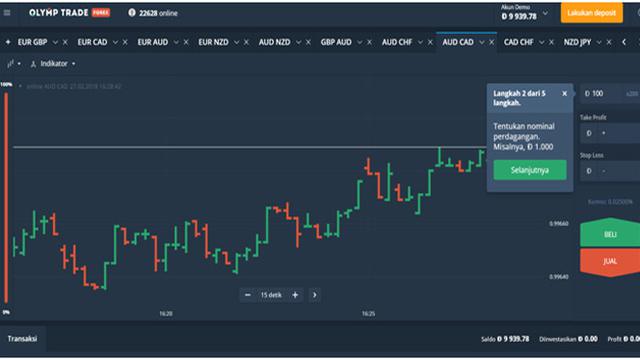Close the CAD CHF tab
640x360 pixels.
click(551, 42)
